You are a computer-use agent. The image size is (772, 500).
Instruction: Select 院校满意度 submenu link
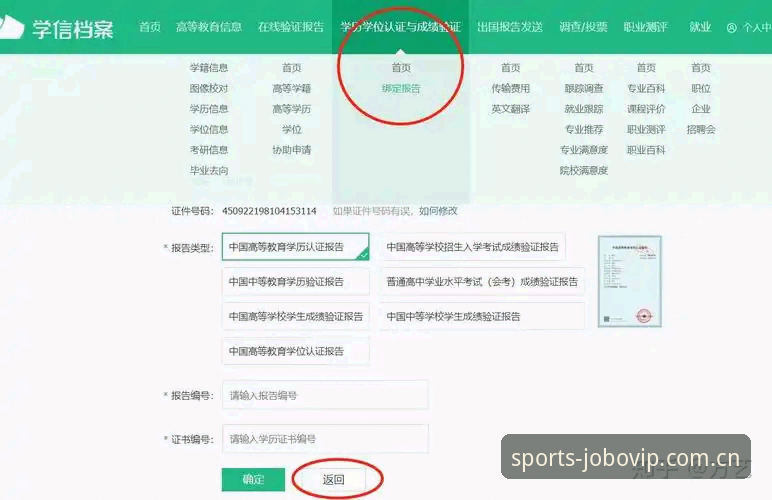pos(583,170)
